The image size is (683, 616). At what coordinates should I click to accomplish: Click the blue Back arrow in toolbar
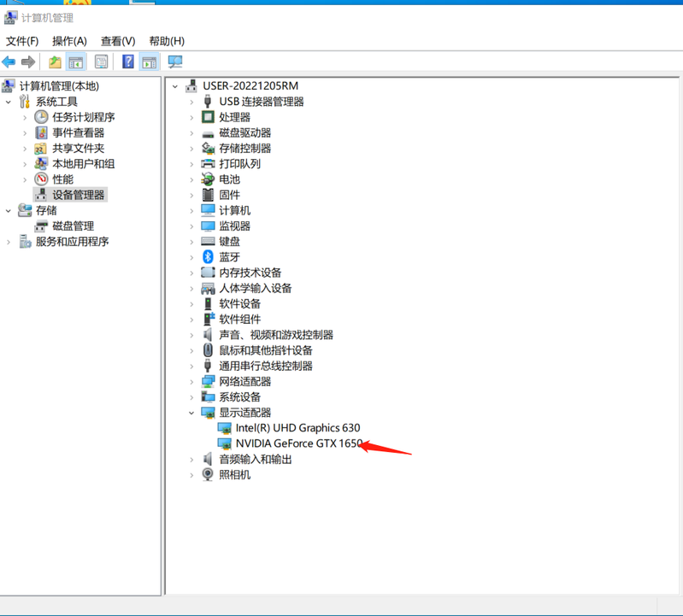(x=9, y=62)
